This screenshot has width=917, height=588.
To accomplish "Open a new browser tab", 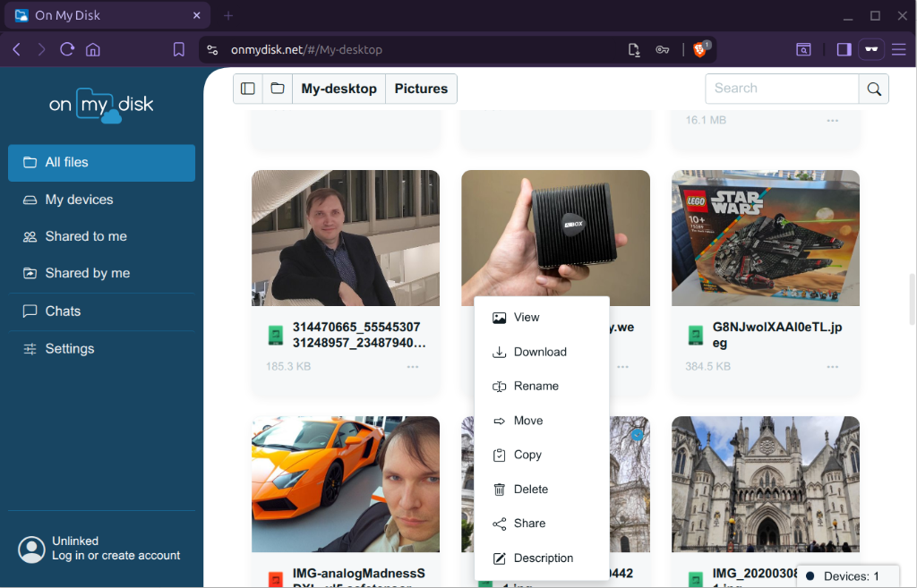I will tap(228, 16).
